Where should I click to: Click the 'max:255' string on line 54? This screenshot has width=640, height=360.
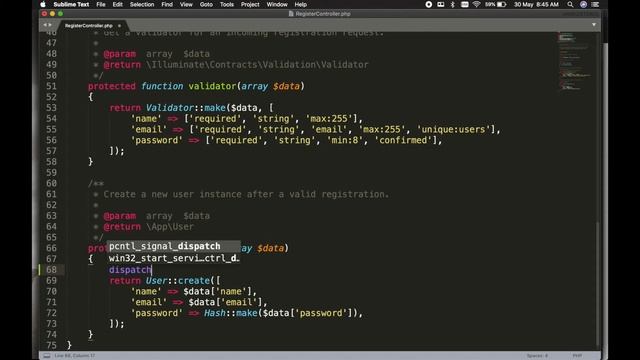coord(329,118)
